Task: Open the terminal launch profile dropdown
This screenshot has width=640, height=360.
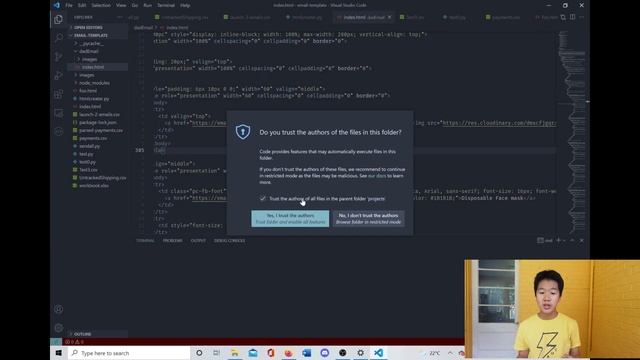Action: click(564, 240)
